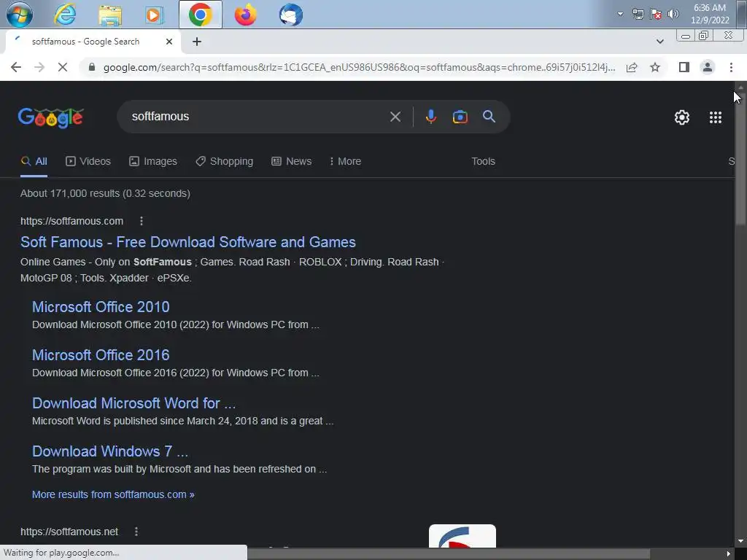Viewport: 747px width, 560px height.
Task: Show hidden system tray icons
Action: point(620,14)
